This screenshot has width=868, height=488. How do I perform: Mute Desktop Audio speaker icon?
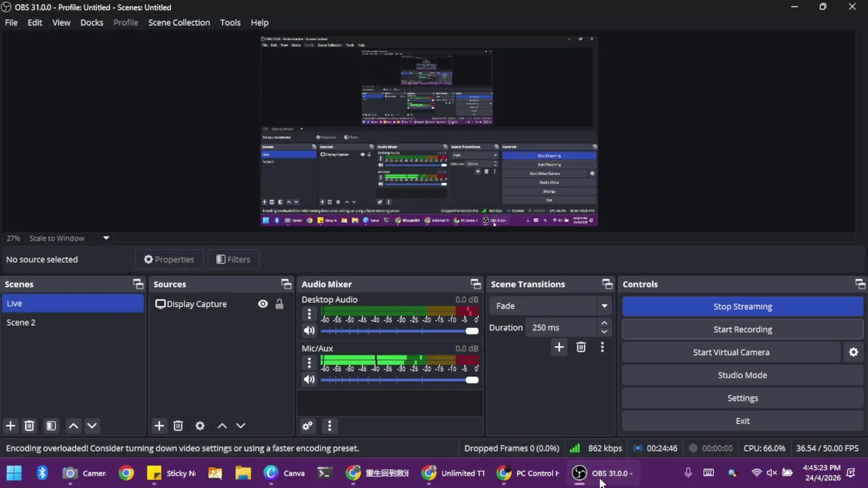coord(309,331)
